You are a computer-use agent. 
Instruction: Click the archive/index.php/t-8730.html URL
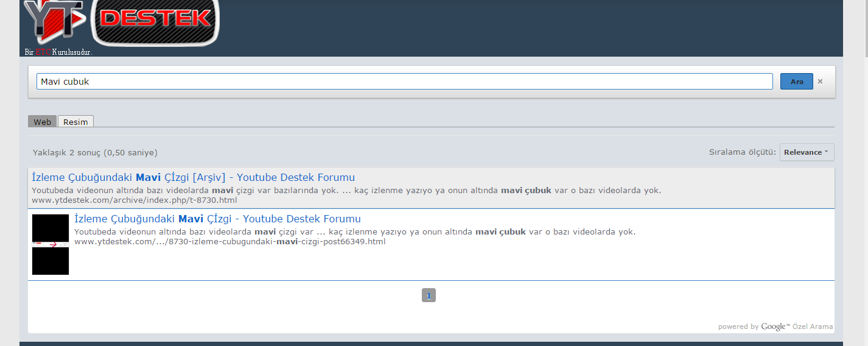[134, 200]
